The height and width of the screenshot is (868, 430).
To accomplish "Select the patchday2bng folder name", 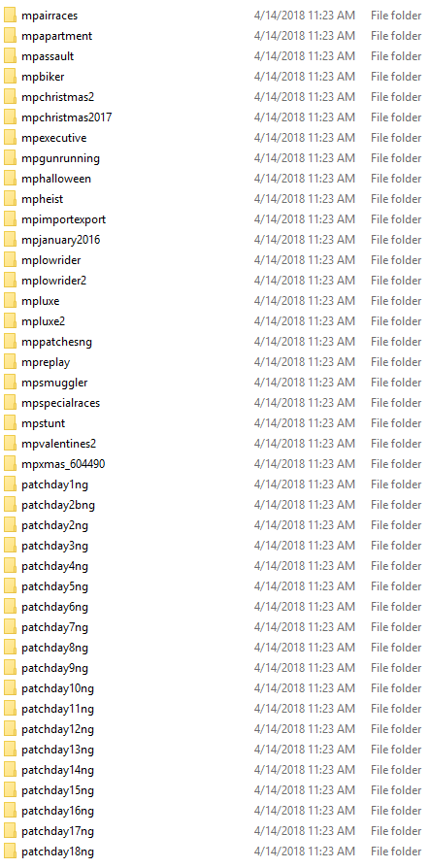I will [x=58, y=506].
